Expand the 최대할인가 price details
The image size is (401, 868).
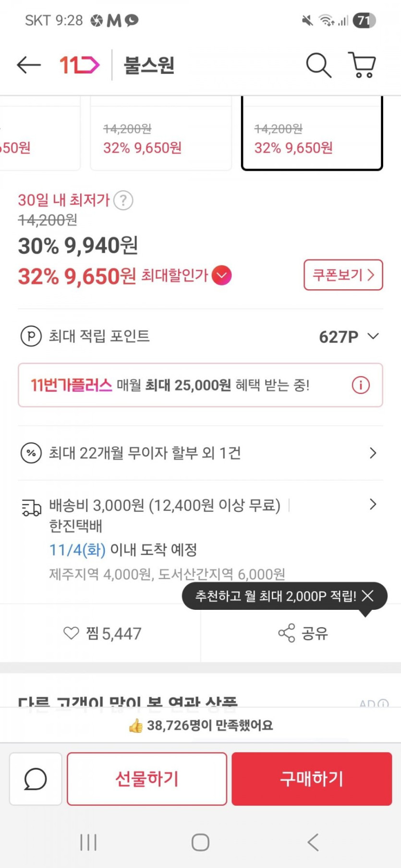[x=221, y=275]
